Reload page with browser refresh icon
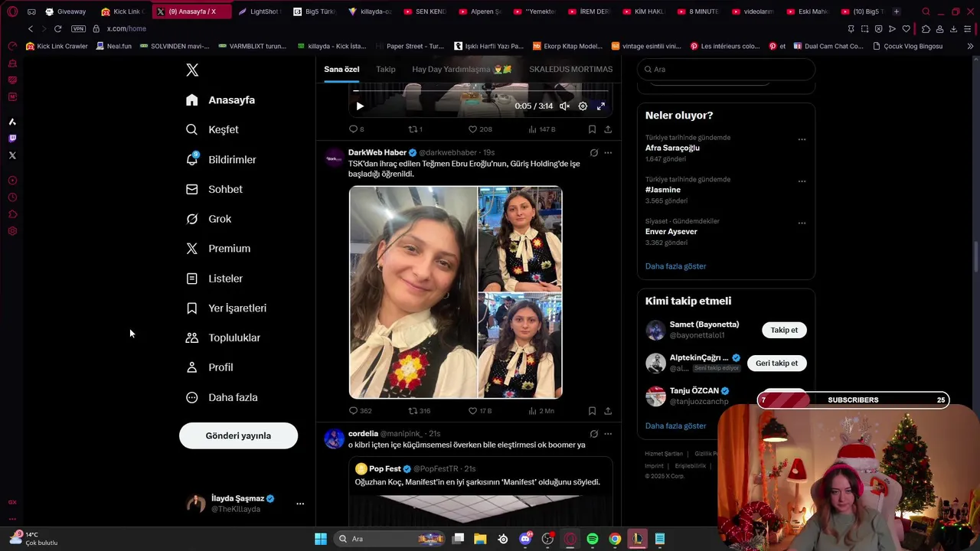Screen dimensions: 980x551 (x=57, y=28)
